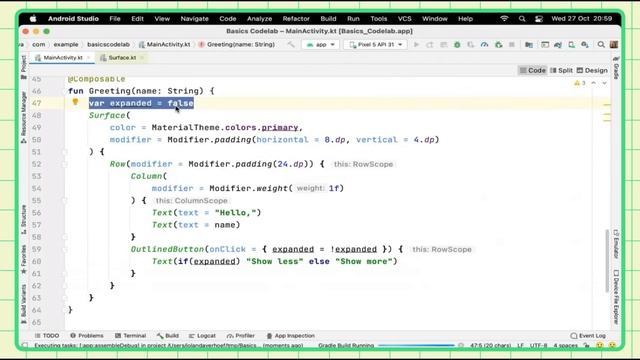Click the Wi-Fi icon in menu bar

[x=504, y=19]
